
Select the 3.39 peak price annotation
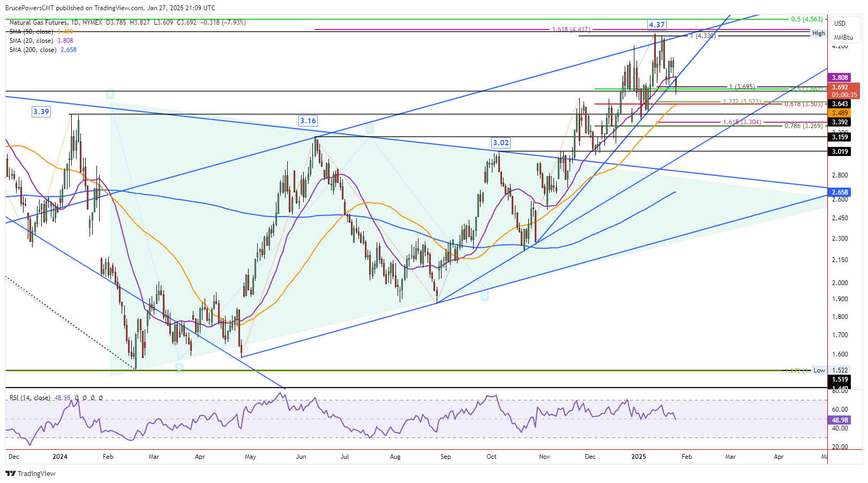coord(41,112)
